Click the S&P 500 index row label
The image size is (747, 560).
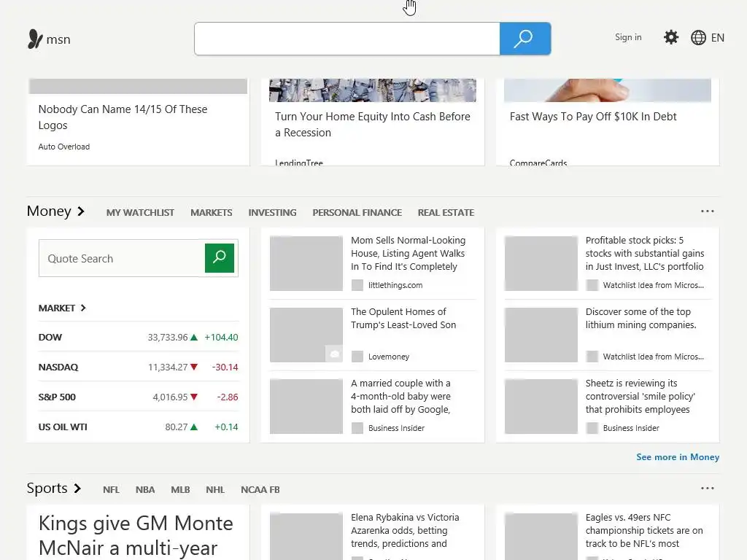click(57, 397)
